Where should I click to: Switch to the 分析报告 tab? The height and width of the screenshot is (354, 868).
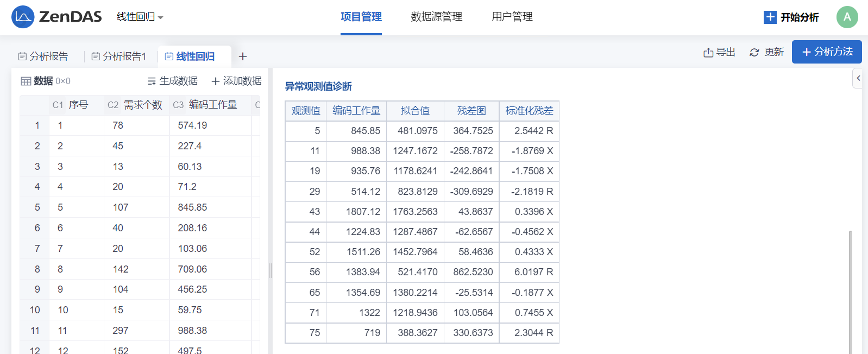click(43, 56)
